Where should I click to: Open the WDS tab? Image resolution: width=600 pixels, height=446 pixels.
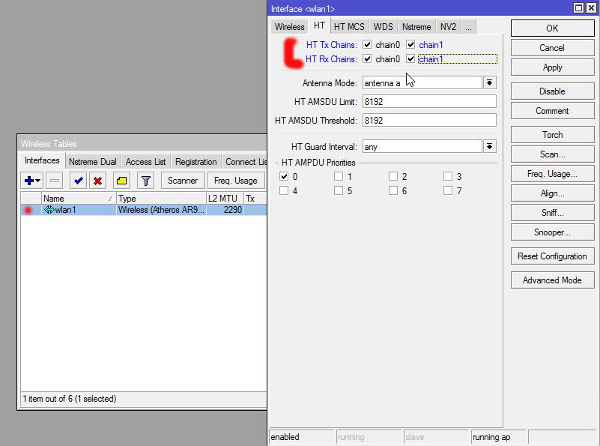pyautogui.click(x=383, y=27)
